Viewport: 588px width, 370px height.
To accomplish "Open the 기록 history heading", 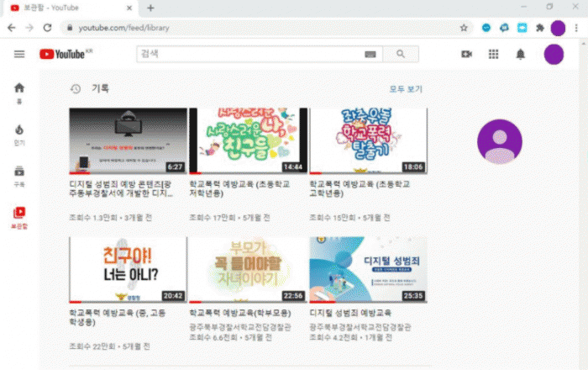I will 100,88.
